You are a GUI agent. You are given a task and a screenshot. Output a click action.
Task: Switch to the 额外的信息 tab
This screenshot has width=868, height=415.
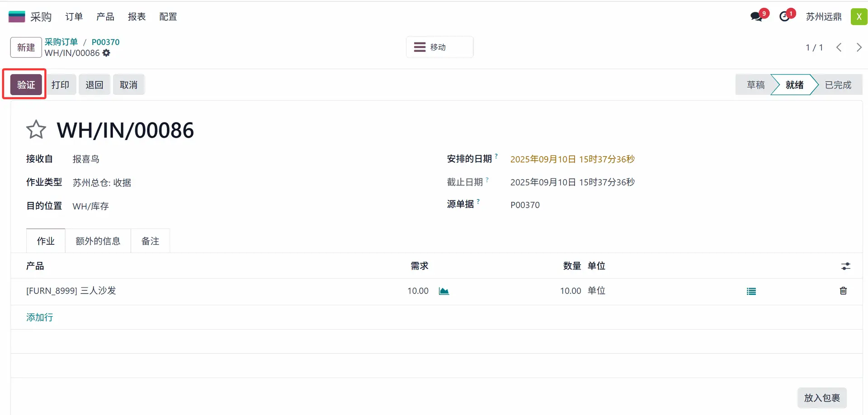pos(98,241)
